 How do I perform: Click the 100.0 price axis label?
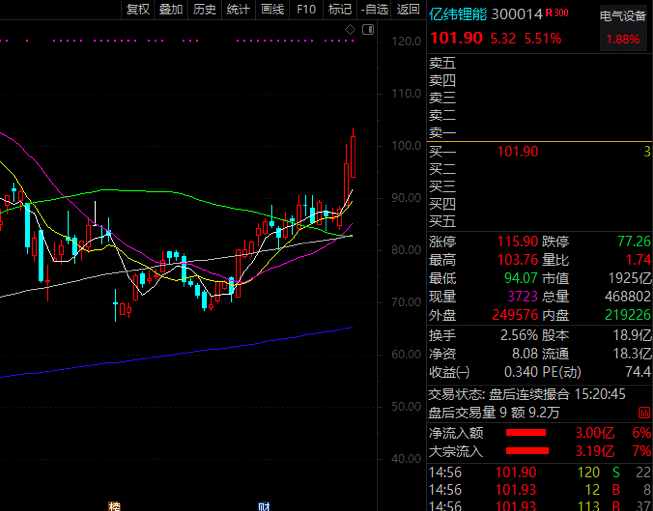(x=406, y=146)
